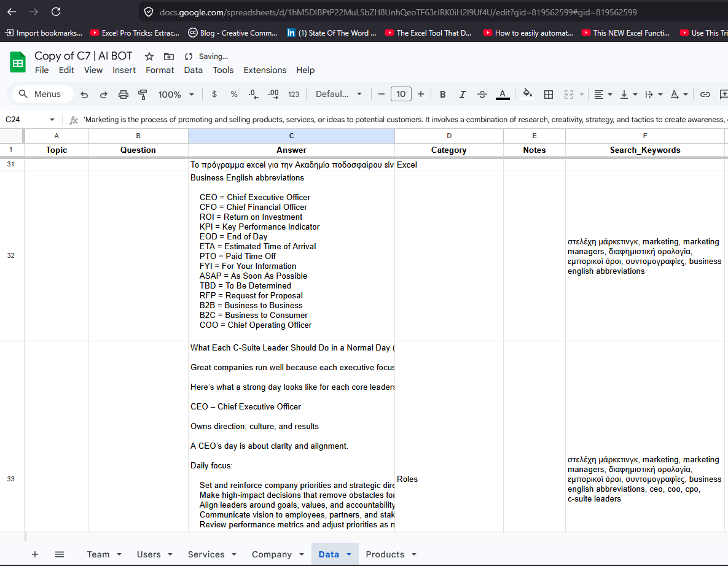The image size is (728, 566).
Task: Switch to the Services sheet tab
Action: coord(206,554)
